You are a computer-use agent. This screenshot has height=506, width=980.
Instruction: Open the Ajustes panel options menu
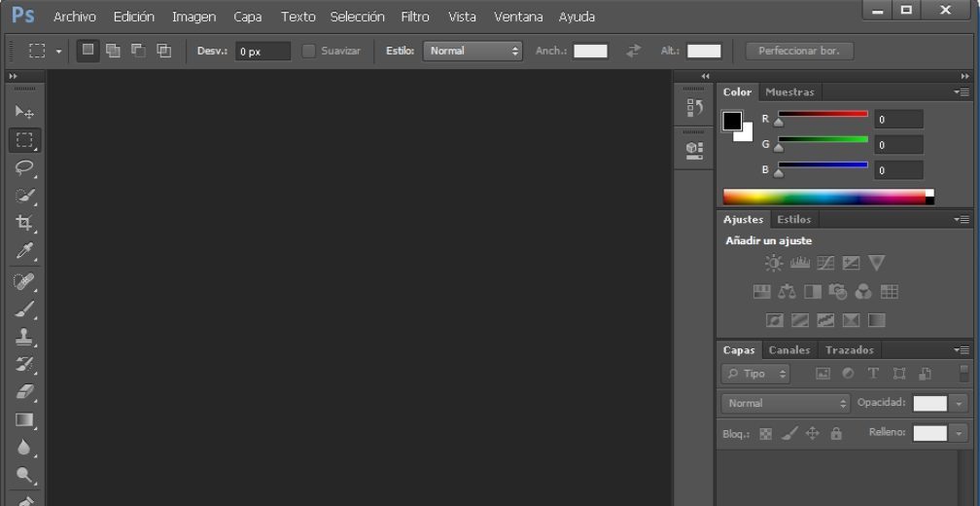pyautogui.click(x=962, y=220)
